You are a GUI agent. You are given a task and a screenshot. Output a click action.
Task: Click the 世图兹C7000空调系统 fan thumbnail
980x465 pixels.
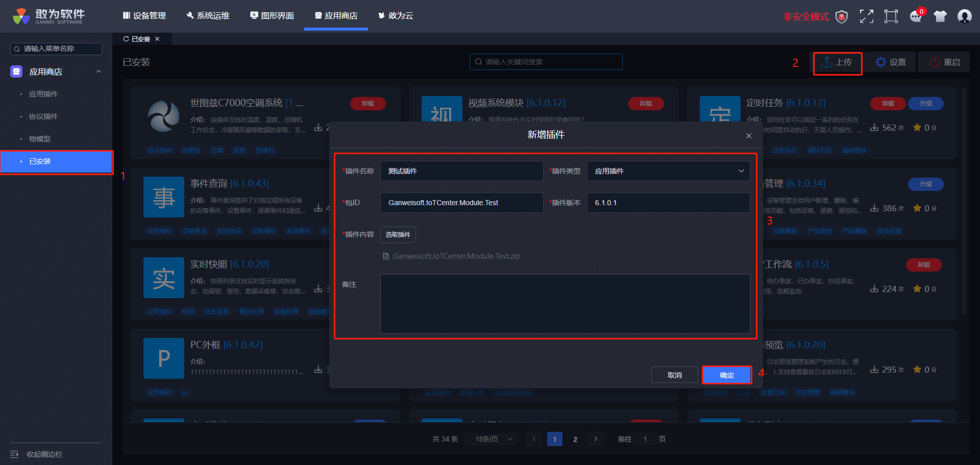coord(164,116)
